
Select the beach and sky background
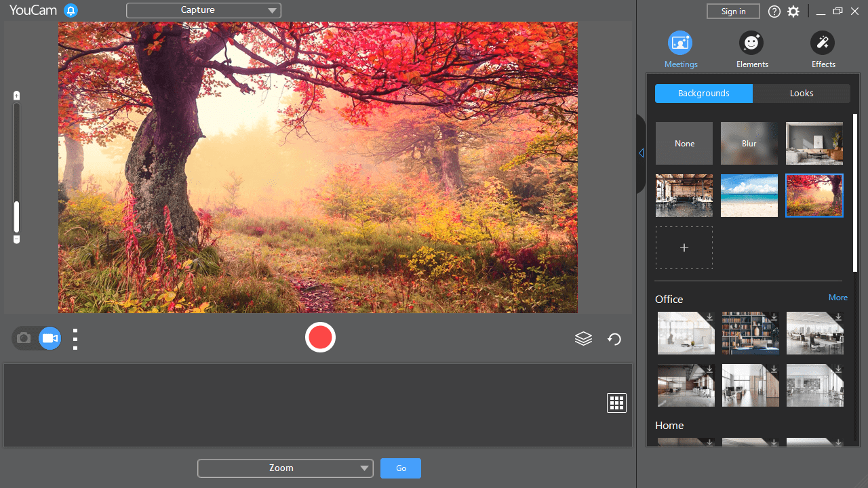pos(749,195)
